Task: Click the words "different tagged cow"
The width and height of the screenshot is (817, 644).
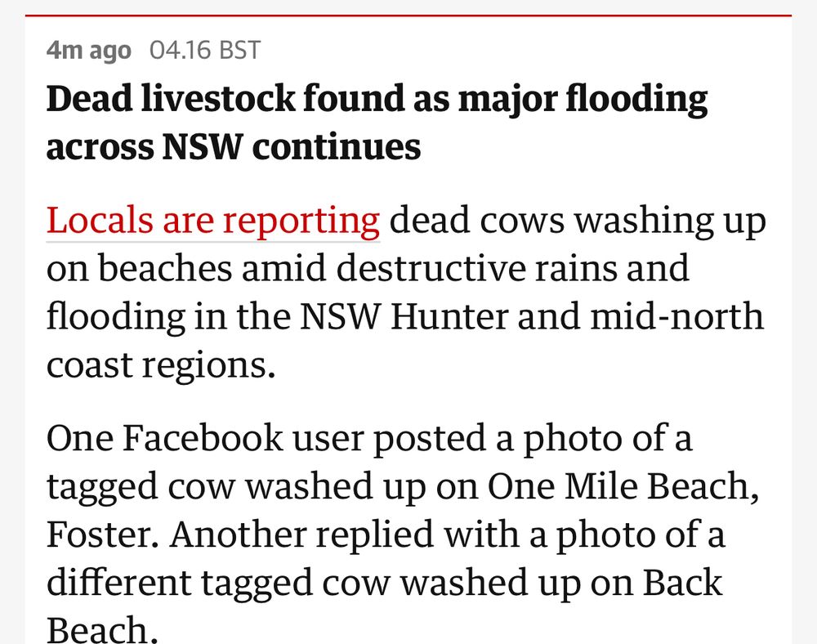Action: (x=218, y=584)
